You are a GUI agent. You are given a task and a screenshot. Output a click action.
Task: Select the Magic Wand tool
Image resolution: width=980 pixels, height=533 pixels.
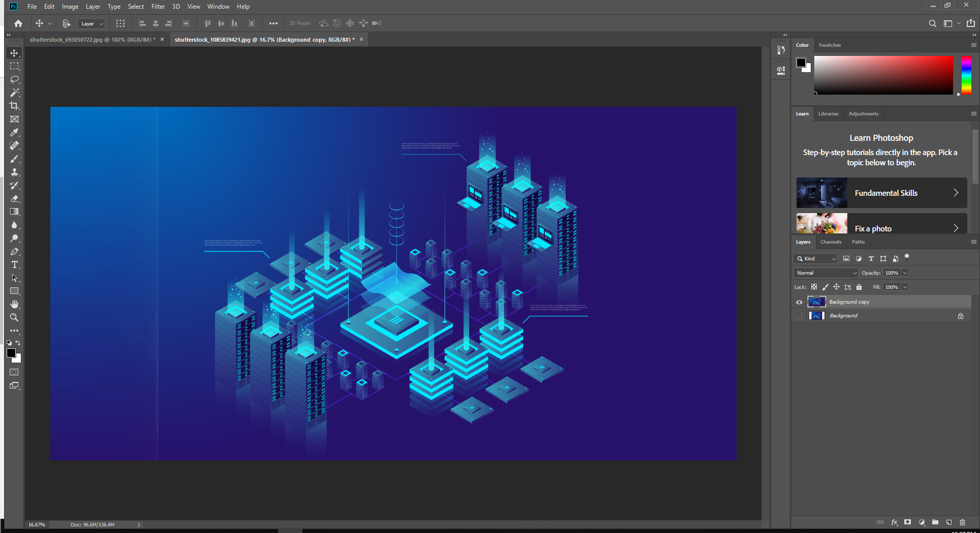(x=14, y=93)
